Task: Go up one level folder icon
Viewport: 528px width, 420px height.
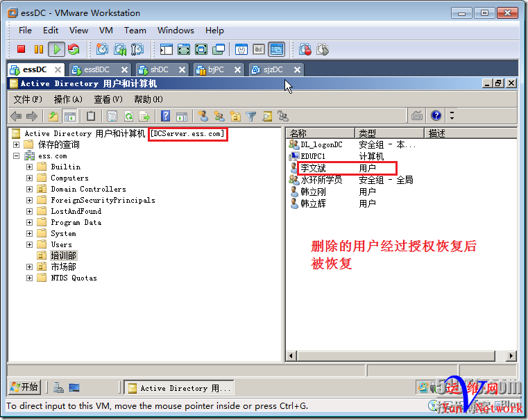Action: coord(53,117)
